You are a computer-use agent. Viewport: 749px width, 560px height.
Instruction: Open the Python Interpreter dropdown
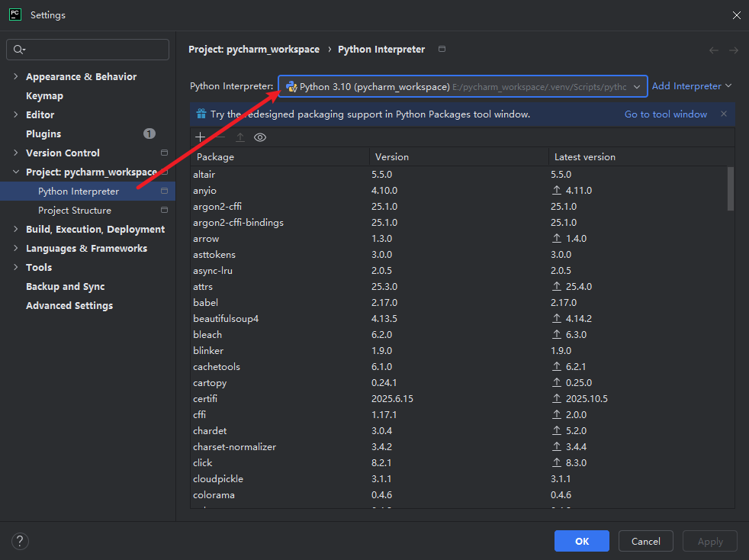[462, 86]
